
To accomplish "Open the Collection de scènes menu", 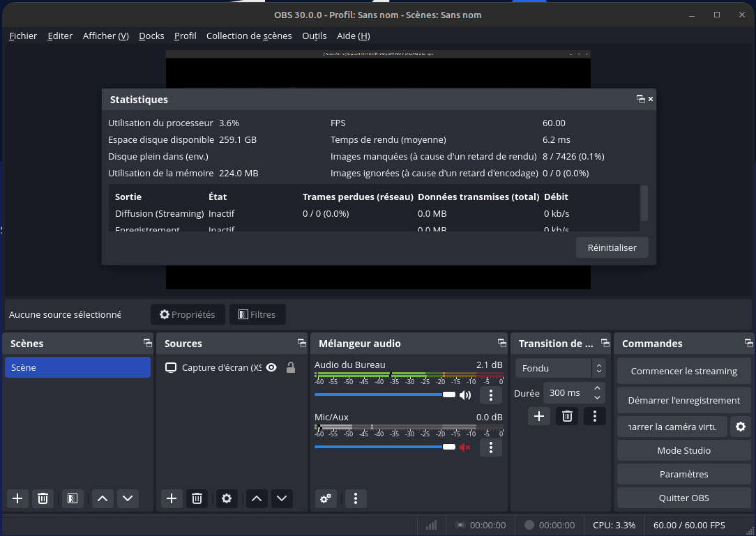I will tap(249, 36).
